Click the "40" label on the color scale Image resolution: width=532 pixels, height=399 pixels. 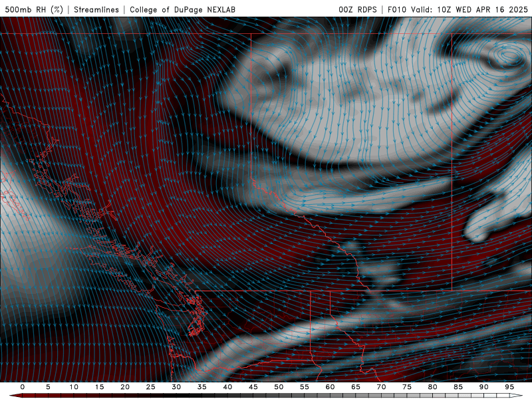coord(227,387)
